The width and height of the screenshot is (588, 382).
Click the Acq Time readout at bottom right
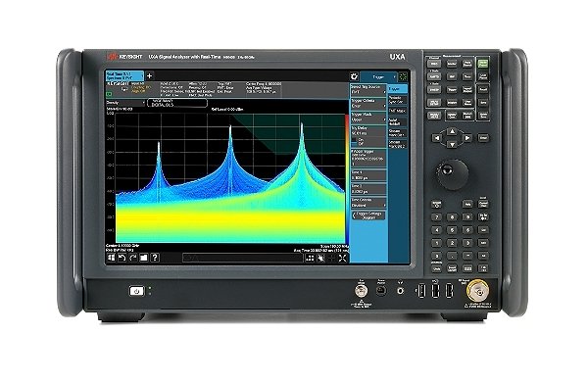pyautogui.click(x=321, y=250)
